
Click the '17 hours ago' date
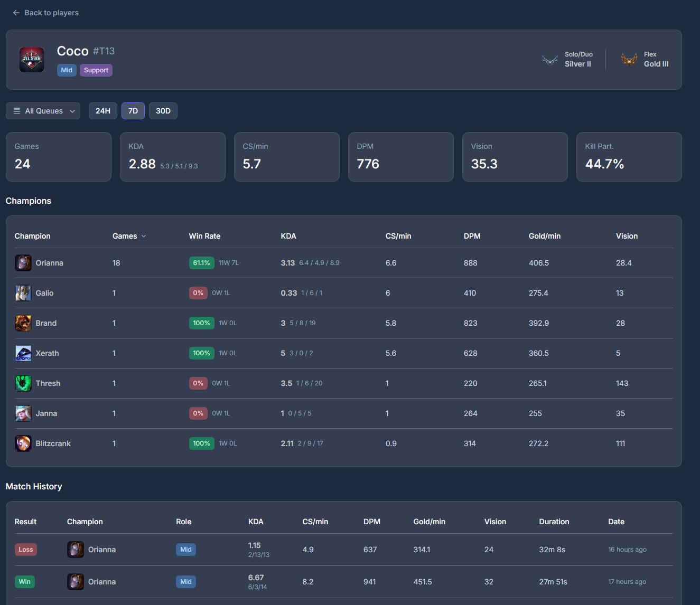point(627,582)
